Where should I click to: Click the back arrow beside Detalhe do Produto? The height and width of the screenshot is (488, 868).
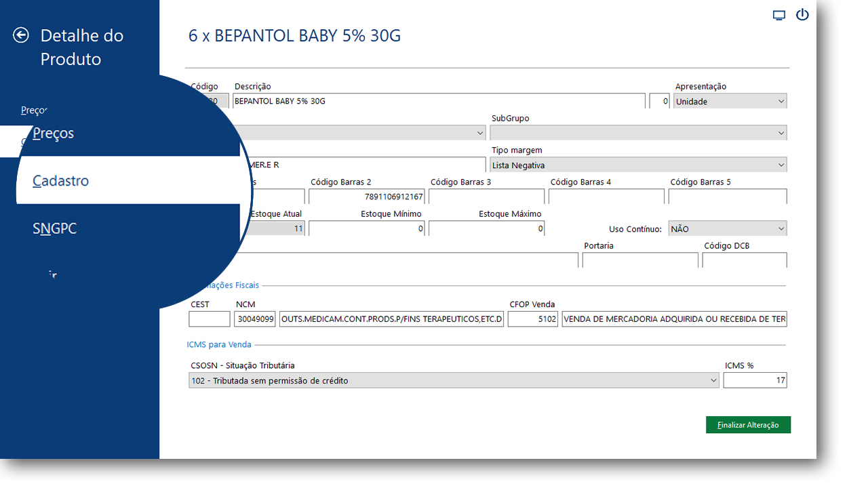pos(21,35)
